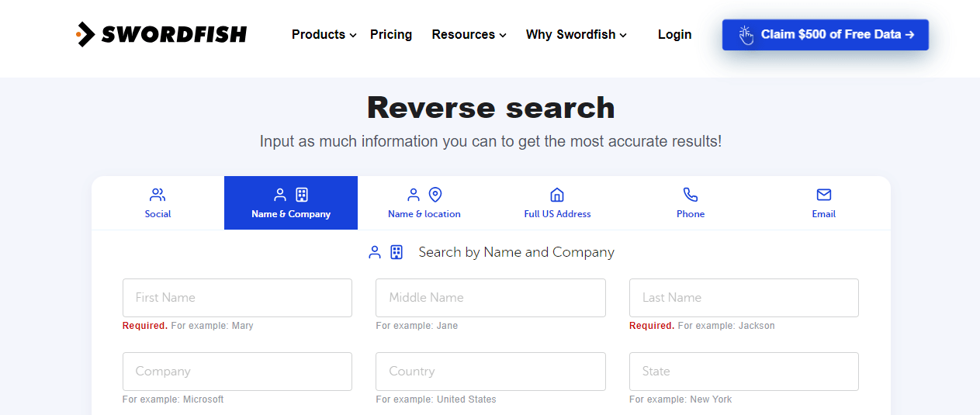Switch to the Name & location tab label

[424, 214]
